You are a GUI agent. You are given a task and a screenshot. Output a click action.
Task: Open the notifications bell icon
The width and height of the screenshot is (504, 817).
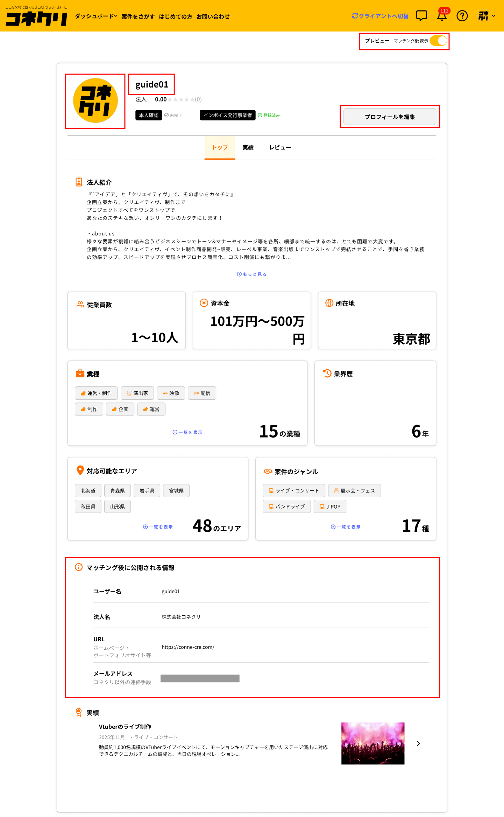[x=442, y=16]
